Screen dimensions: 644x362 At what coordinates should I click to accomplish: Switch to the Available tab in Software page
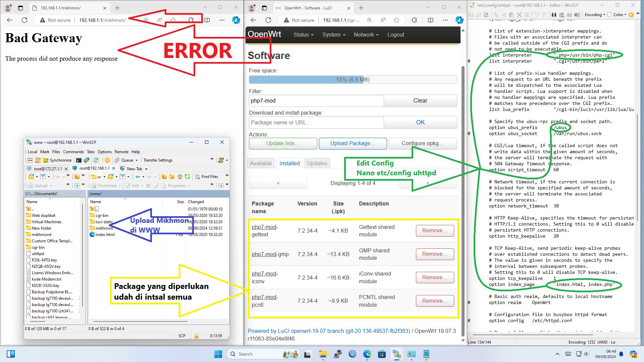(x=261, y=163)
